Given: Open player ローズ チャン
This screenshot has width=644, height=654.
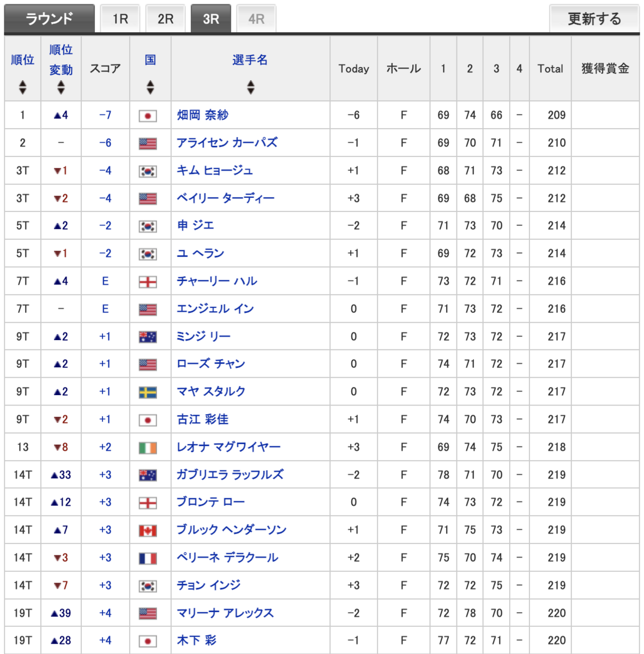Looking at the screenshot, I should click(211, 364).
